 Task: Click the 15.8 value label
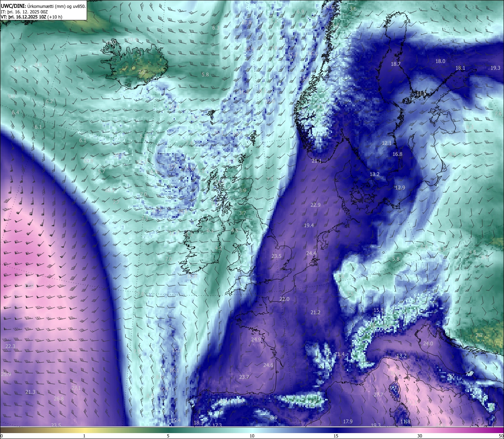378,310
